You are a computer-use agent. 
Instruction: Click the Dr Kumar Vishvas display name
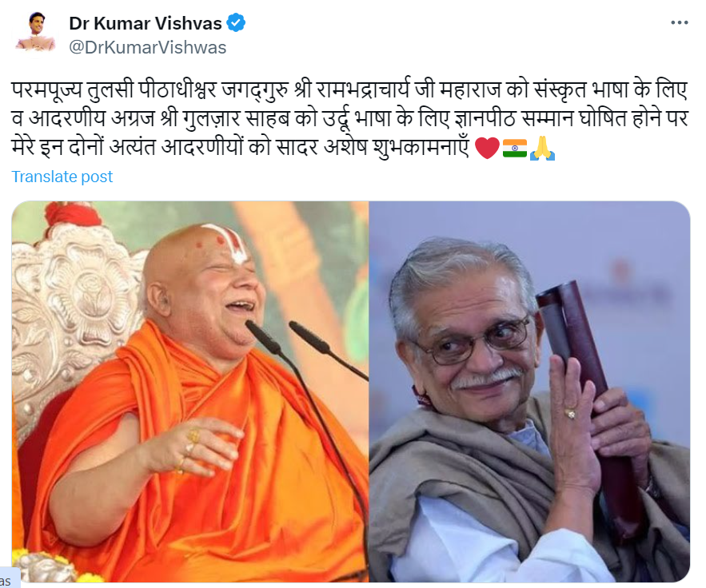146,23
